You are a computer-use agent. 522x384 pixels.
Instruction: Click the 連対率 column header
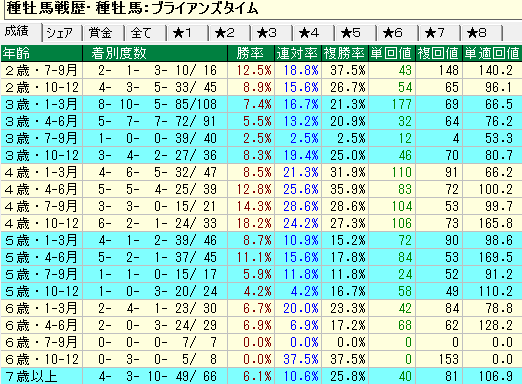pos(298,53)
